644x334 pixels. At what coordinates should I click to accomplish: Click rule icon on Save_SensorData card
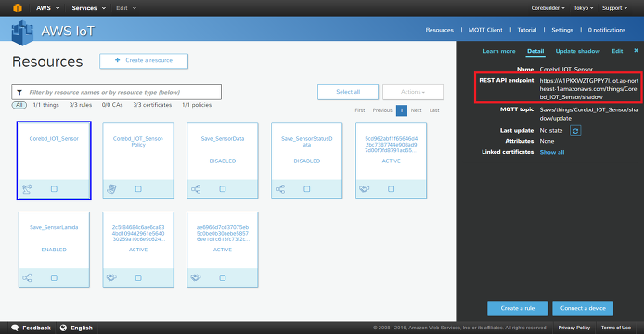pos(196,189)
